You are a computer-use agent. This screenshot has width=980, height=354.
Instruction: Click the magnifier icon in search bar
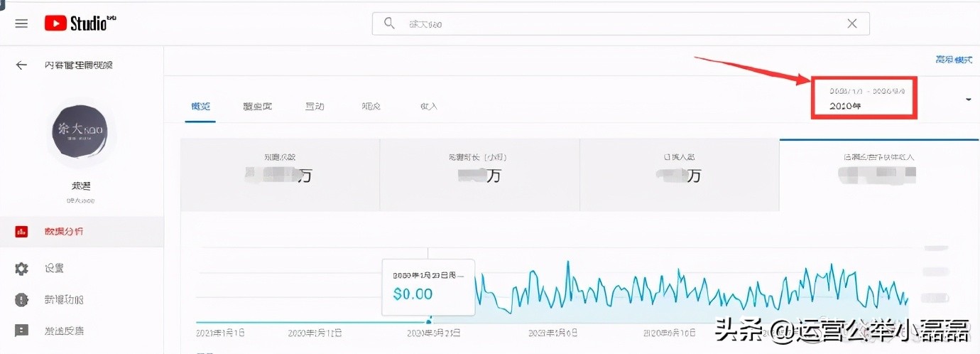389,23
